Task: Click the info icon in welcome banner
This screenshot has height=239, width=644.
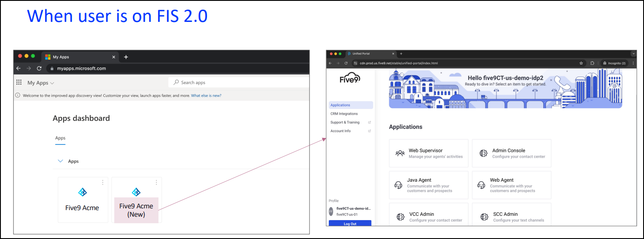Action: [18, 95]
